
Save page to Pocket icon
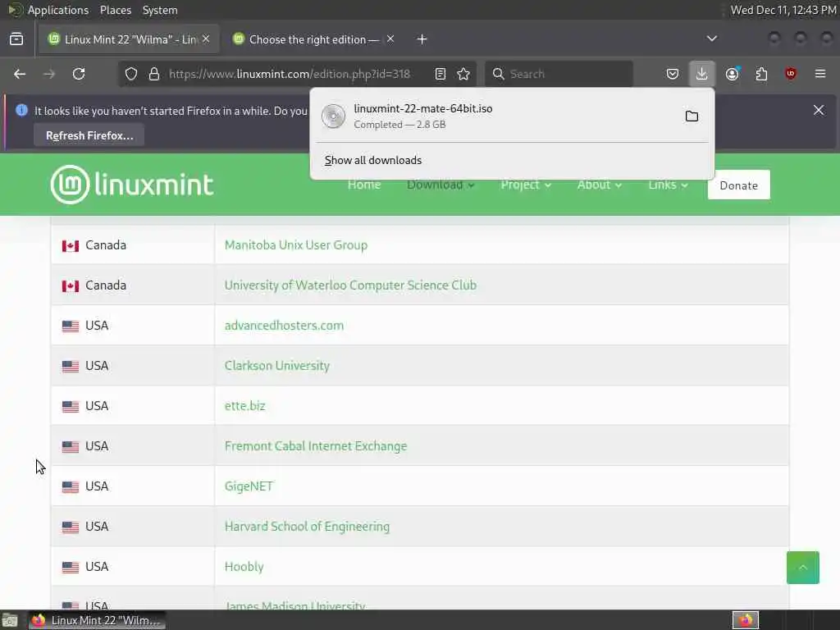673,74
